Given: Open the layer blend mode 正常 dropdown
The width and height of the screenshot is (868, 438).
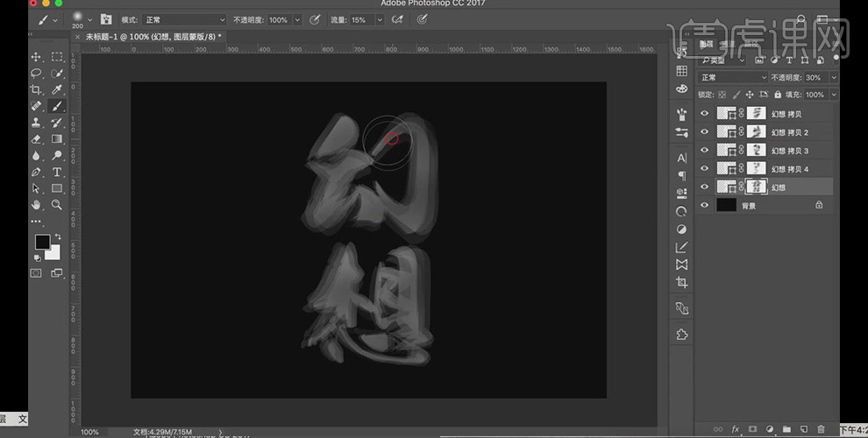Looking at the screenshot, I should [x=732, y=77].
